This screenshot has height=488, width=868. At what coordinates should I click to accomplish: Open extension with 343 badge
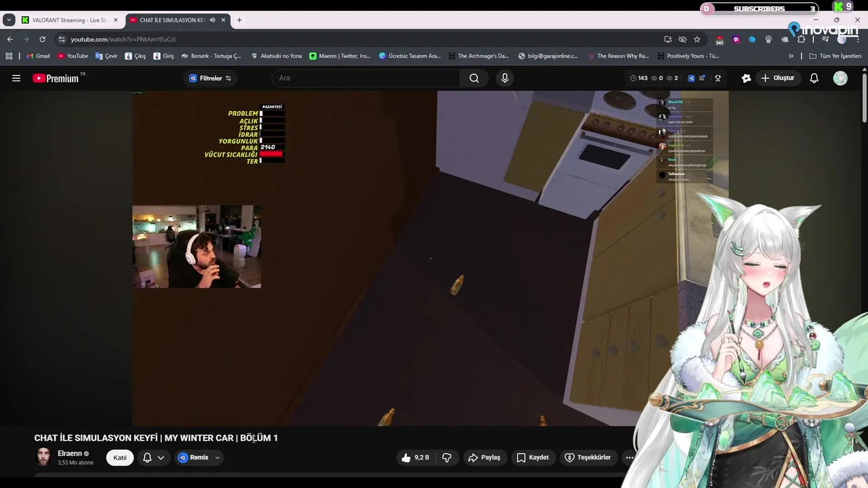pos(719,40)
